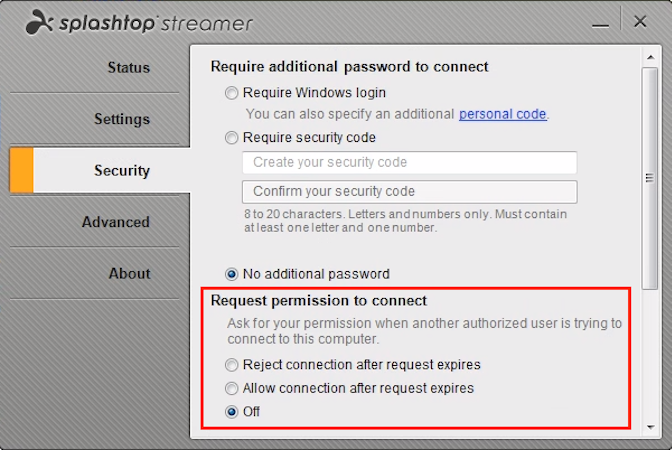Click the Splashtop logo icon
The image size is (672, 450).
tap(39, 22)
